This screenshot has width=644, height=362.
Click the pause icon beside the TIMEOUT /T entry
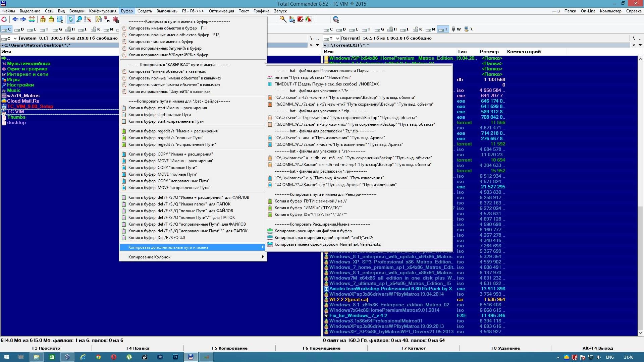click(x=270, y=84)
